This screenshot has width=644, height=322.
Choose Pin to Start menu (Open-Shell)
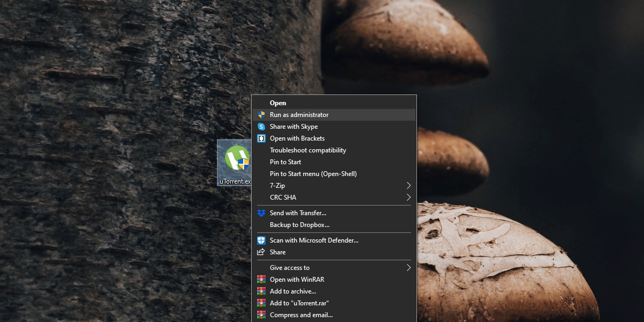click(334, 174)
